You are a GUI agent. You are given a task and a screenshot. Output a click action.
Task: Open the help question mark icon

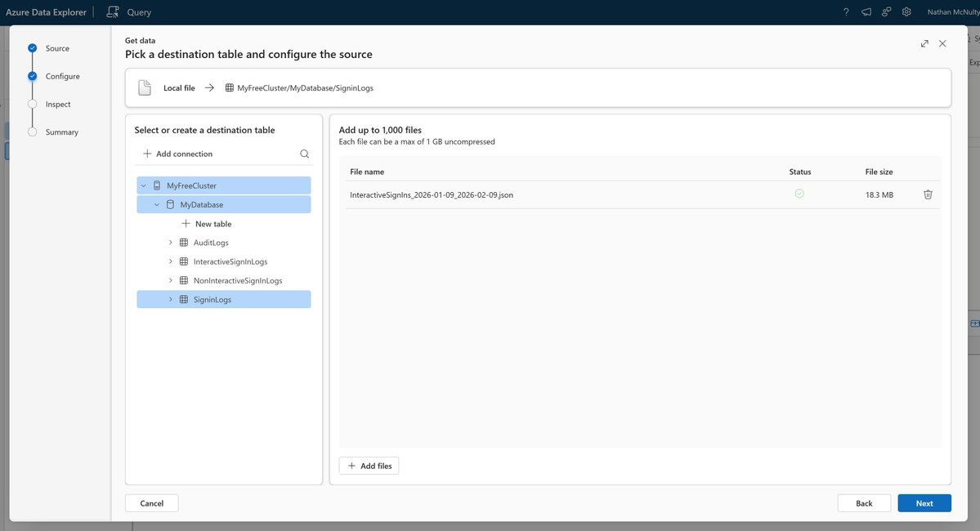[x=846, y=12]
